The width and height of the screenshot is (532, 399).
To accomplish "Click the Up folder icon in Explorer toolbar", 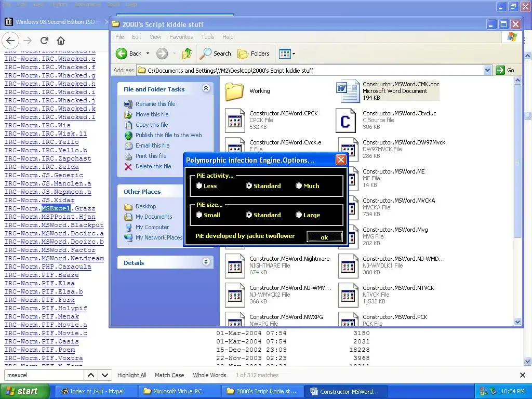I will tap(187, 54).
